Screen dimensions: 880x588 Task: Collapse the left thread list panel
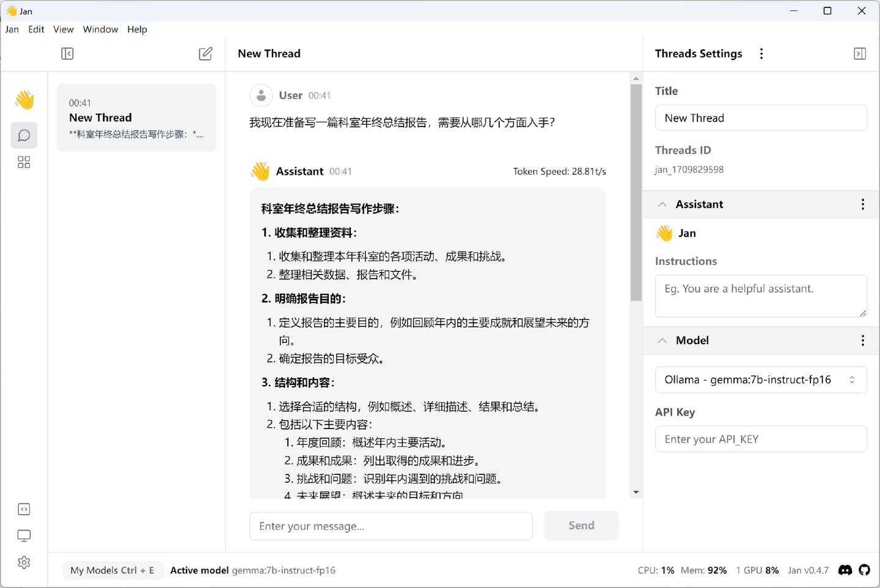click(67, 54)
